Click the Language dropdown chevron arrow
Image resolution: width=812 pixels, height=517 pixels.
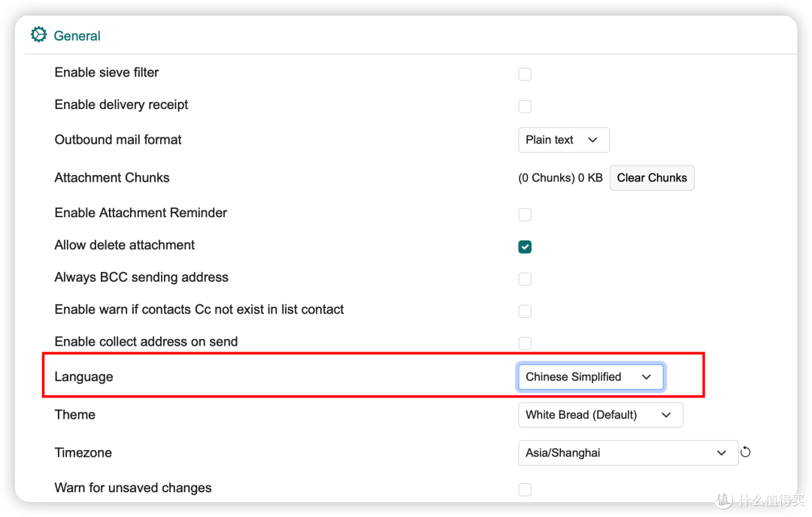647,376
